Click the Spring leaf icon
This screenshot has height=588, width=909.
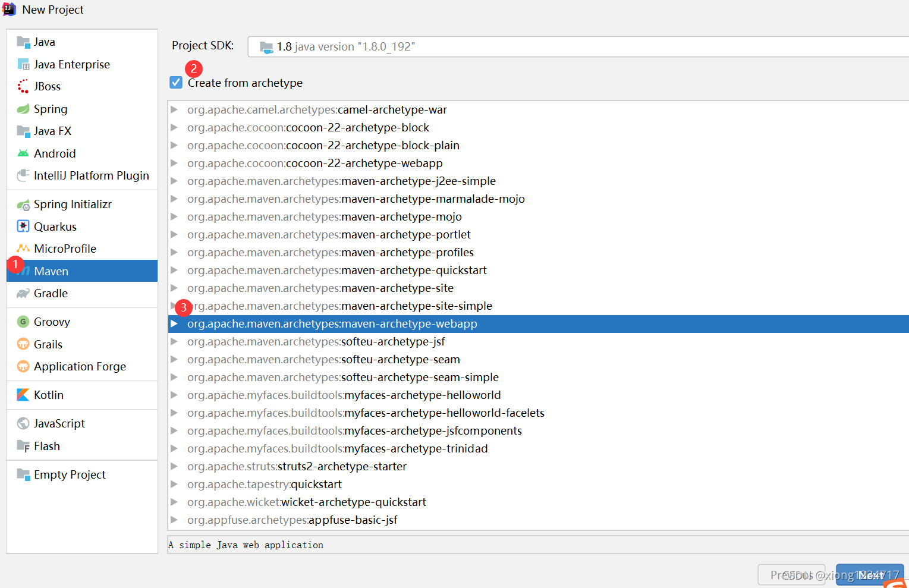tap(23, 109)
